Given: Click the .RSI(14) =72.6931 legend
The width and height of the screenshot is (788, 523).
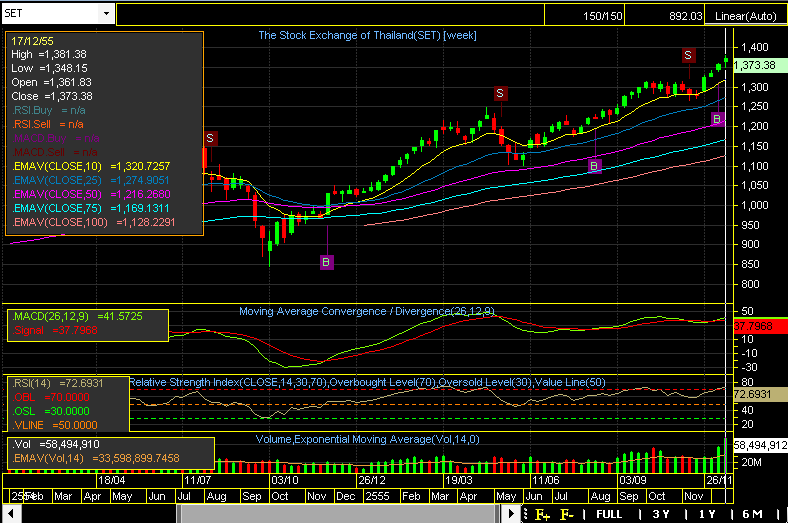Looking at the screenshot, I should click(58, 383).
